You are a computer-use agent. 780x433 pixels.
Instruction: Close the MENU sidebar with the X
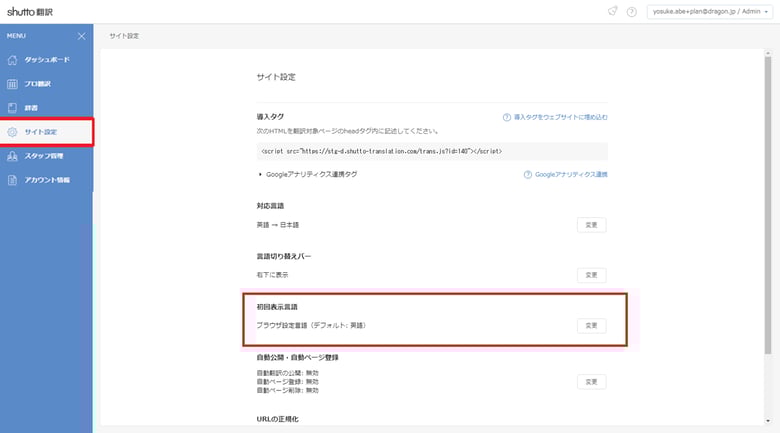82,36
